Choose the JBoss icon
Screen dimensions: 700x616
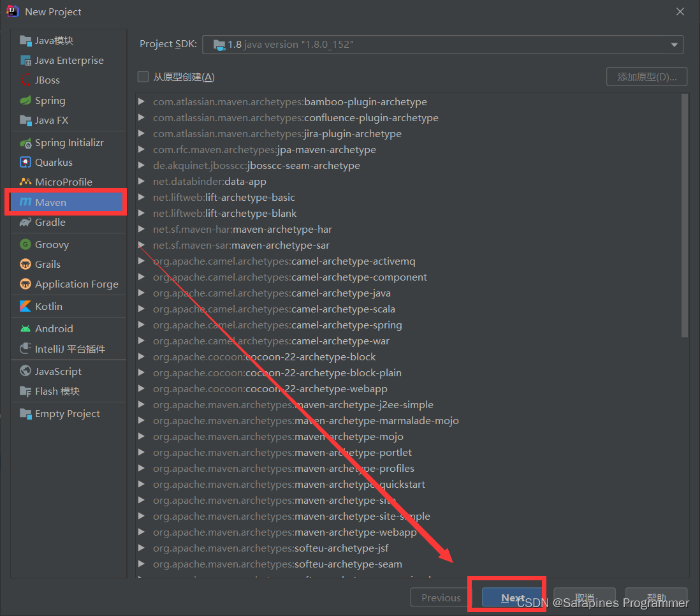(x=26, y=80)
